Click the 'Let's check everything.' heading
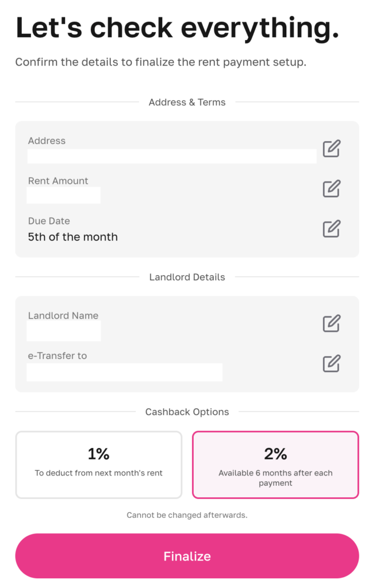 pyautogui.click(x=177, y=29)
